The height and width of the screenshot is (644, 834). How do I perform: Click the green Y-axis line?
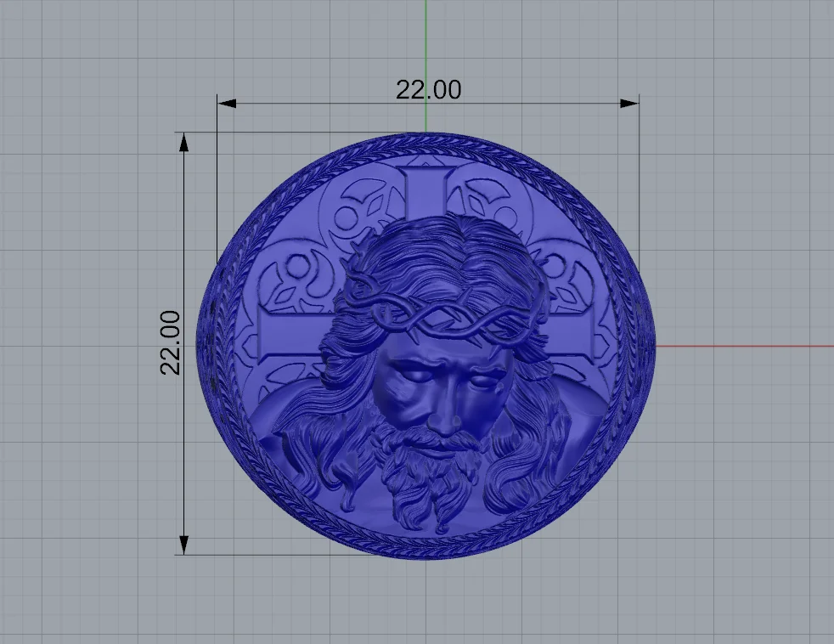pos(425,66)
